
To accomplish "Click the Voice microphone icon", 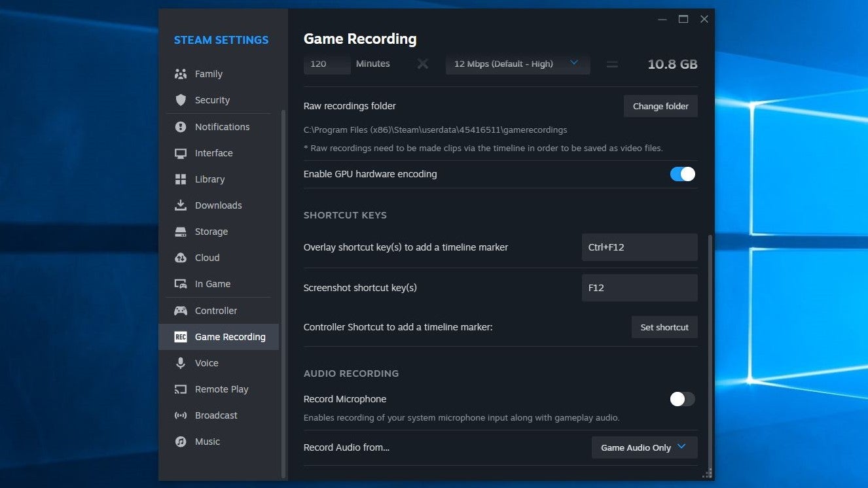I will click(181, 363).
